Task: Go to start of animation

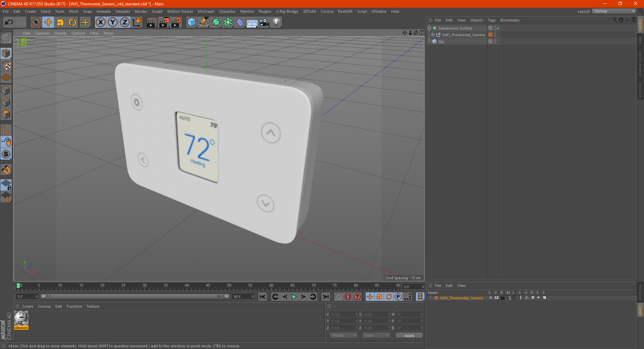Action: point(263,297)
